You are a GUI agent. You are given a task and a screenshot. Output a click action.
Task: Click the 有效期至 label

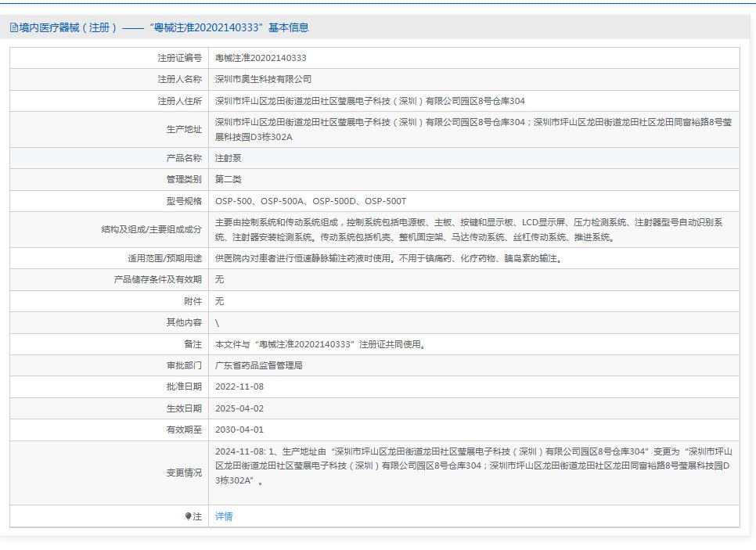point(184,430)
